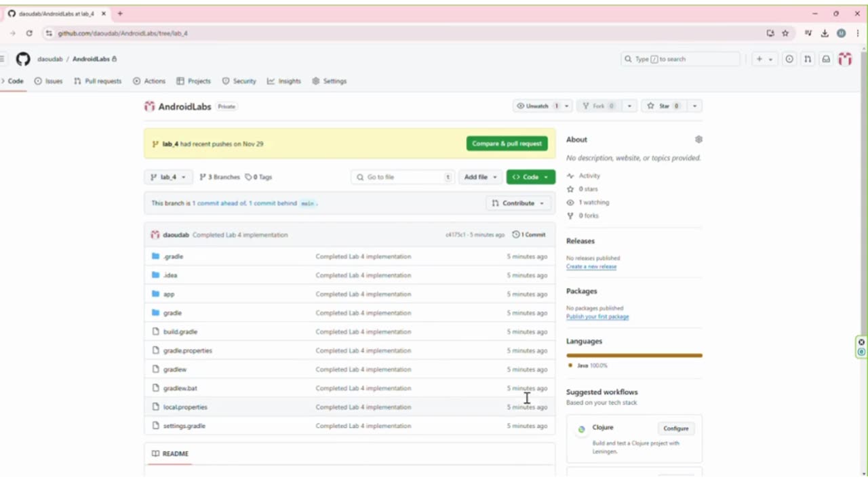Open .idea folder

[170, 275]
